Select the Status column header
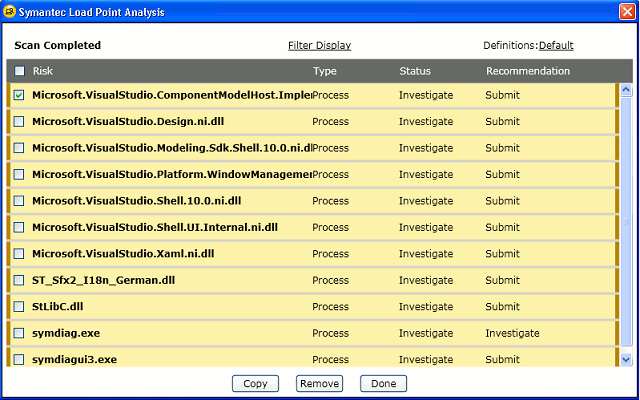The width and height of the screenshot is (640, 400). (x=415, y=71)
